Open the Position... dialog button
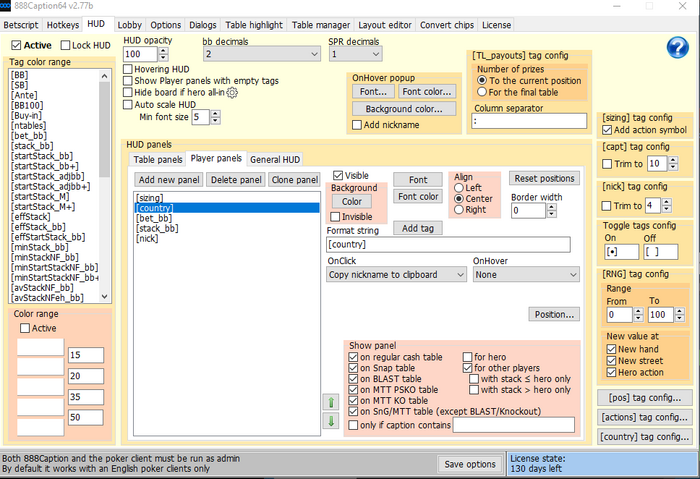This screenshot has width=700, height=479. click(554, 314)
